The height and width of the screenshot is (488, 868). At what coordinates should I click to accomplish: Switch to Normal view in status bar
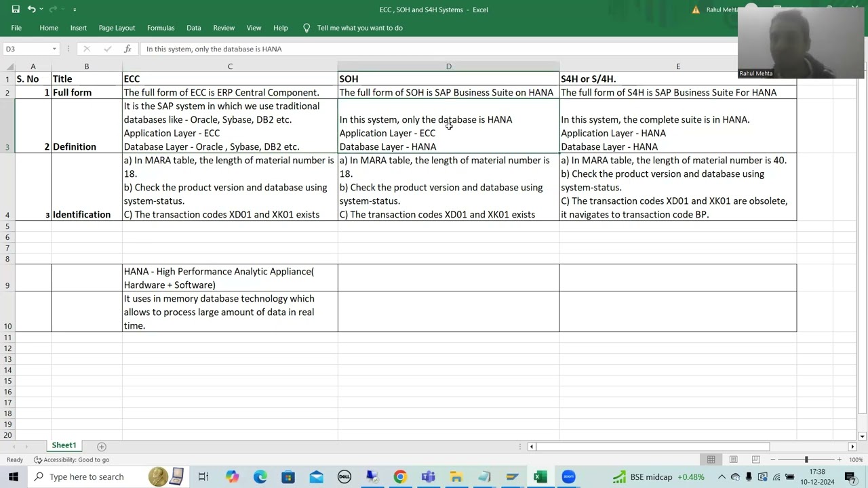(711, 460)
